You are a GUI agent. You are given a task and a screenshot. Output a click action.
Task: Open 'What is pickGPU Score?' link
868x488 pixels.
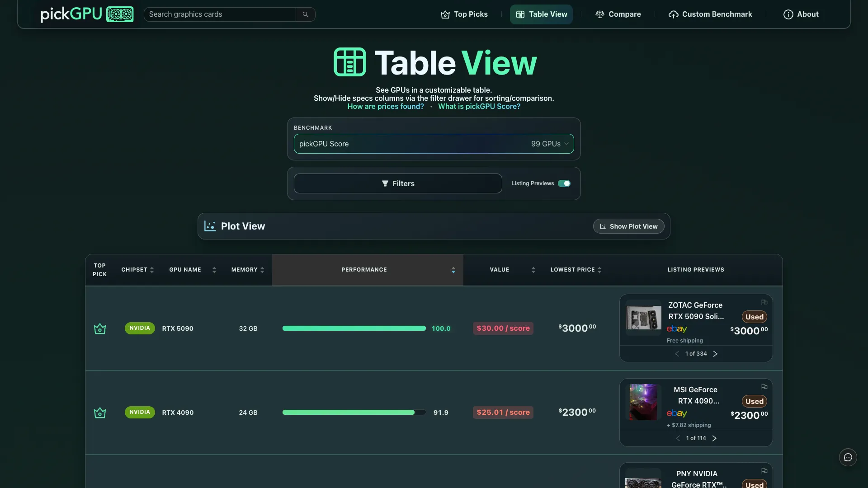tap(479, 107)
